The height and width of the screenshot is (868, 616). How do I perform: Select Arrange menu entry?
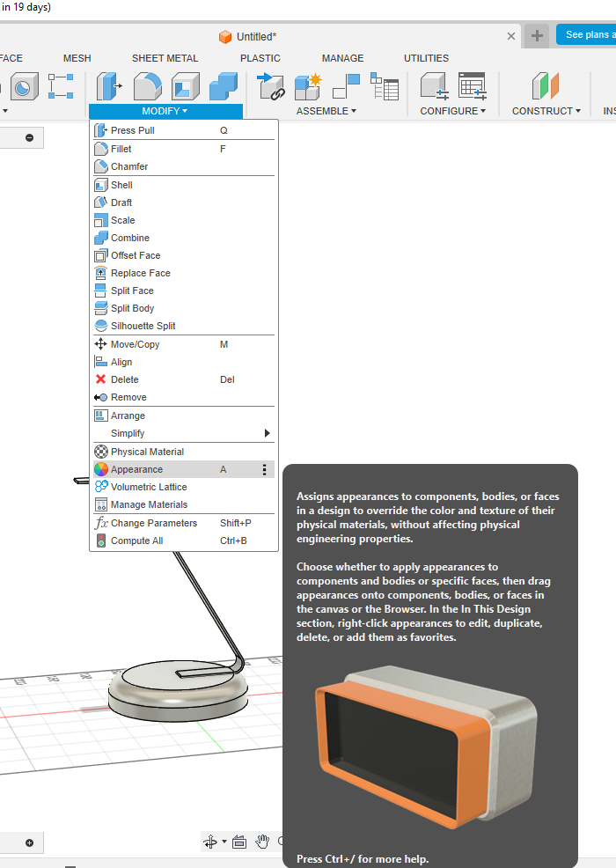183,416
